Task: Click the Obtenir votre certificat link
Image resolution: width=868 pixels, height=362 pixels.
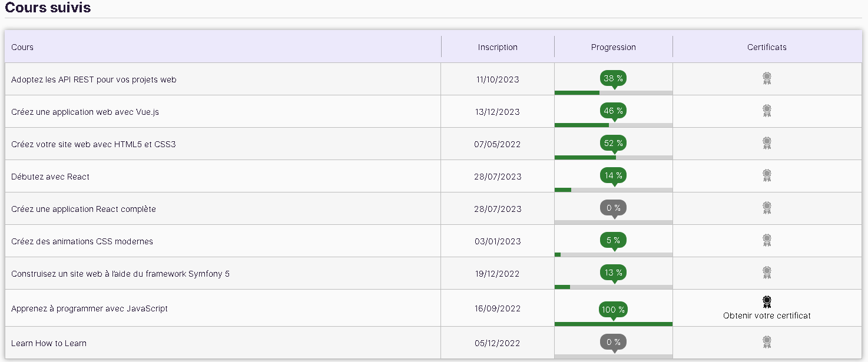Action: [767, 315]
